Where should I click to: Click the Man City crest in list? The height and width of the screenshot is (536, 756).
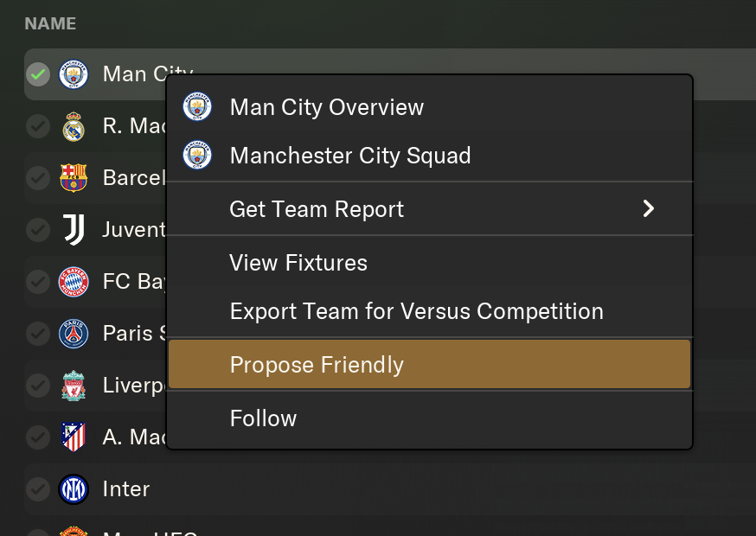(x=74, y=74)
